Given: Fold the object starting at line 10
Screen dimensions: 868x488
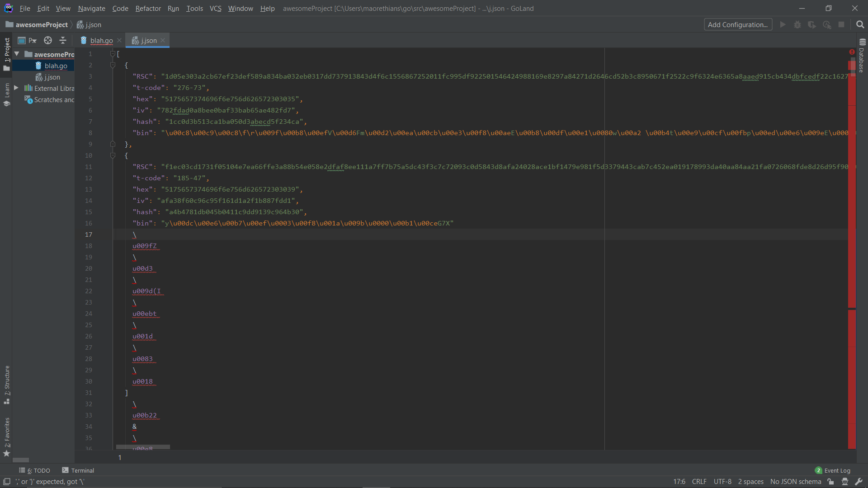Looking at the screenshot, I should tap(113, 155).
